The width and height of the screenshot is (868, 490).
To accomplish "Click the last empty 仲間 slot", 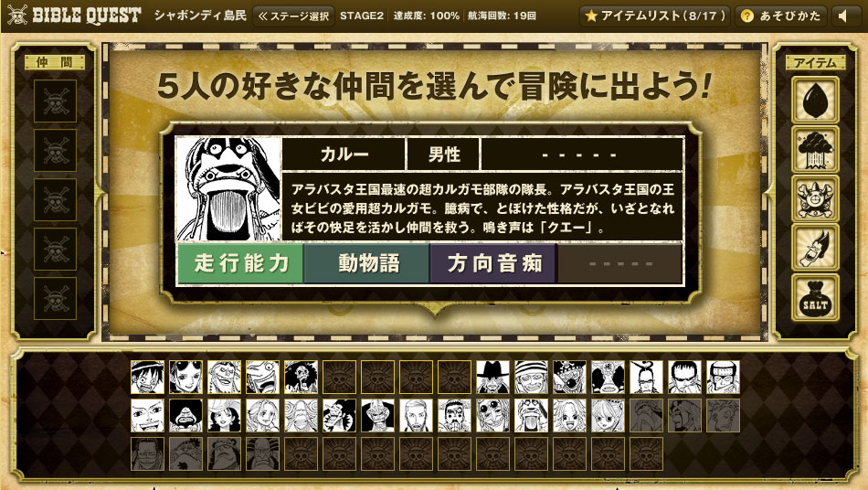I will pyautogui.click(x=56, y=299).
